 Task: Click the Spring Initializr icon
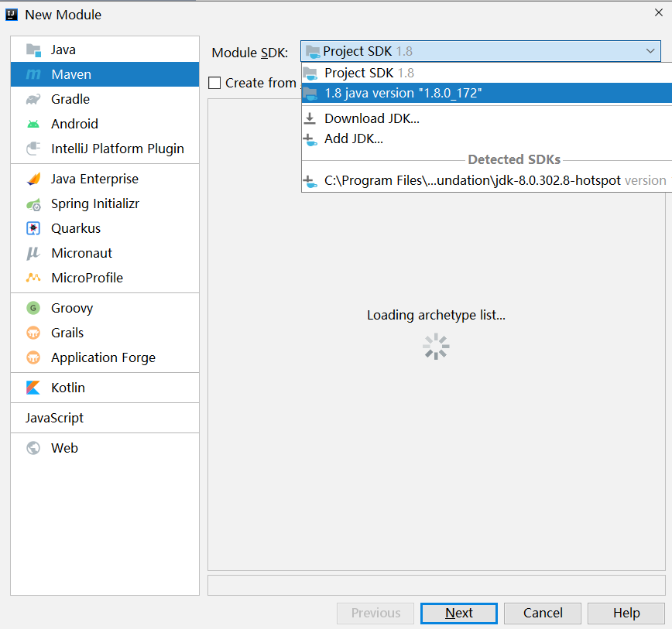[33, 204]
